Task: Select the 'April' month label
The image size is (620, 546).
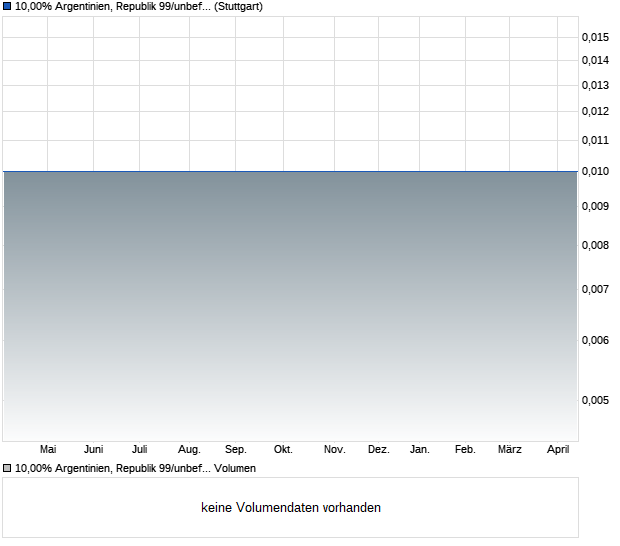Action: point(558,450)
